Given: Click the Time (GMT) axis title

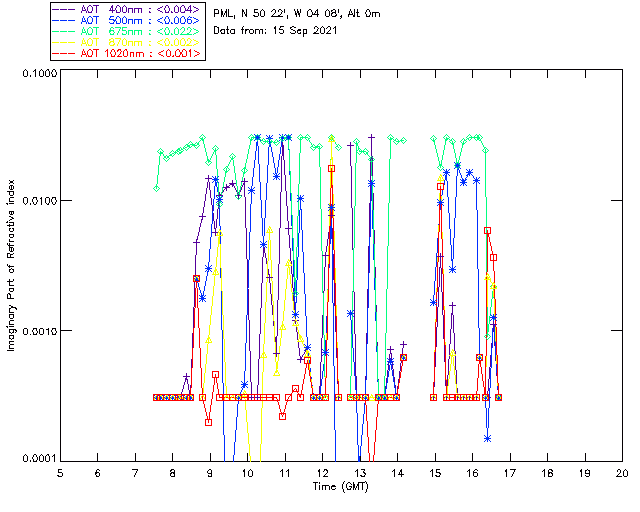Looking at the screenshot, I should [x=340, y=487].
